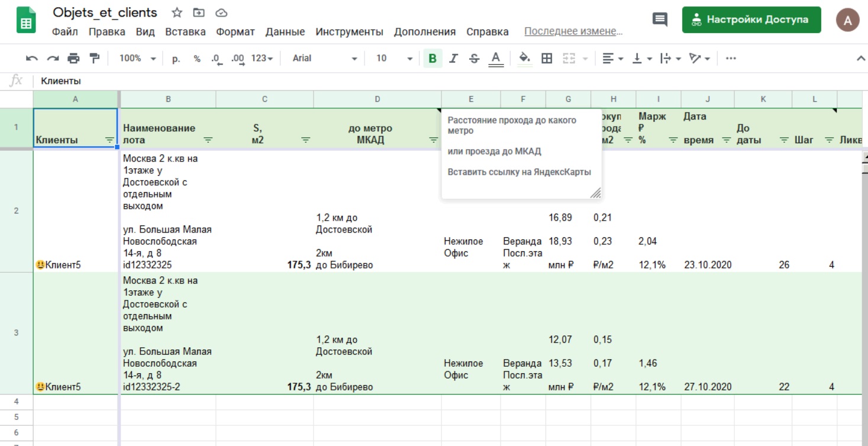This screenshot has height=446, width=868.
Task: Select row 2 header
Action: 16,211
